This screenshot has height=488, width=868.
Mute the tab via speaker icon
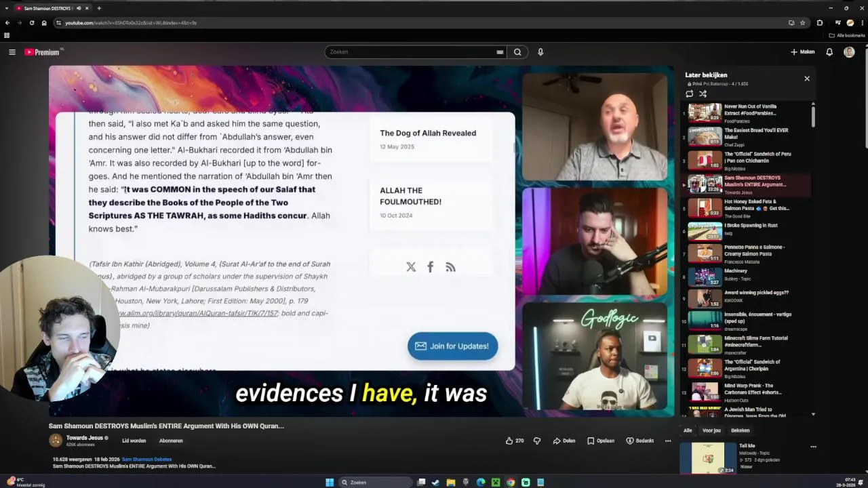79,8
